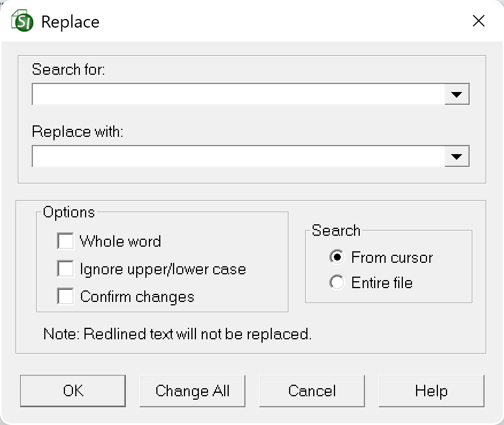Image resolution: width=504 pixels, height=425 pixels.
Task: Click the green SI application icon in title bar
Action: 22,22
